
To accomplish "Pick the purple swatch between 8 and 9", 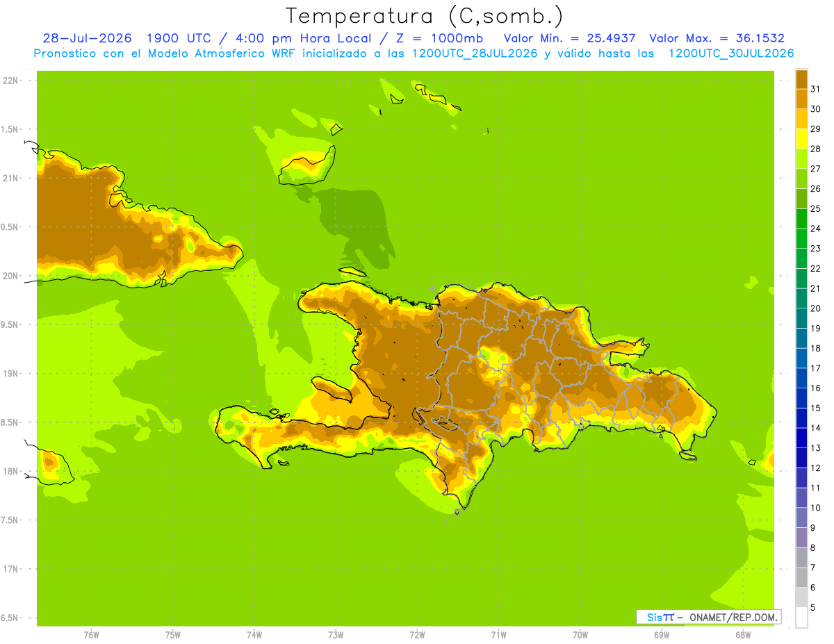I will (x=801, y=538).
